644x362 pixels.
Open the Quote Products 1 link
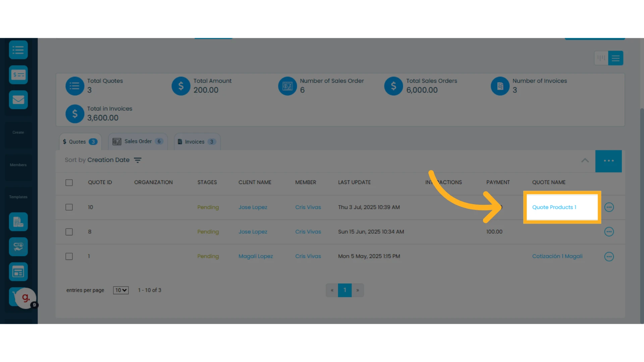point(554,207)
